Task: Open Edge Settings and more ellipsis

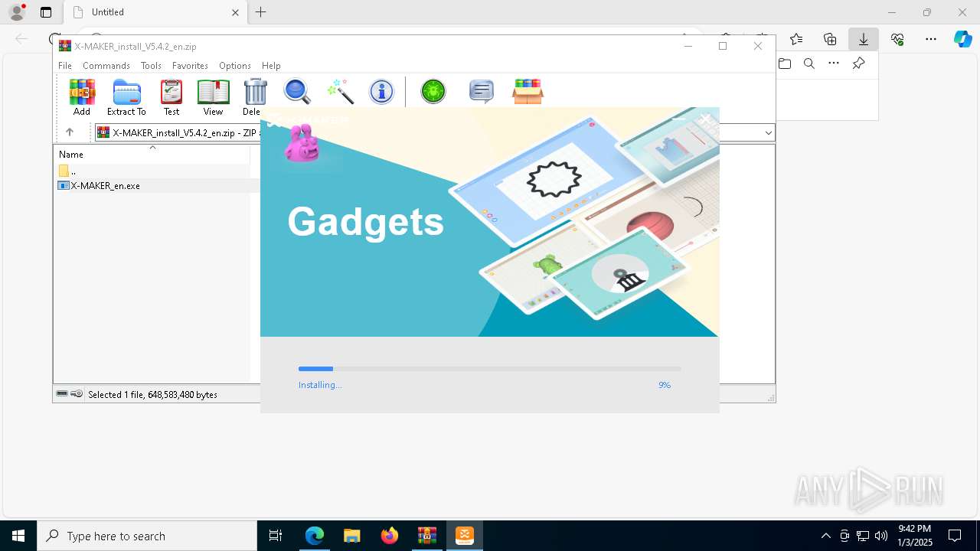Action: (x=931, y=39)
